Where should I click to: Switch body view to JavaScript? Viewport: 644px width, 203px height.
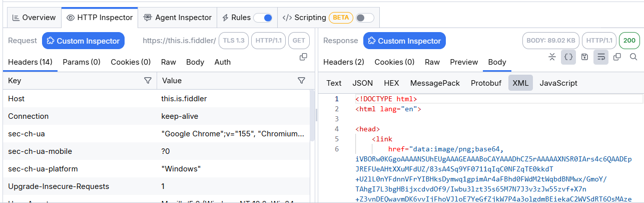click(558, 83)
